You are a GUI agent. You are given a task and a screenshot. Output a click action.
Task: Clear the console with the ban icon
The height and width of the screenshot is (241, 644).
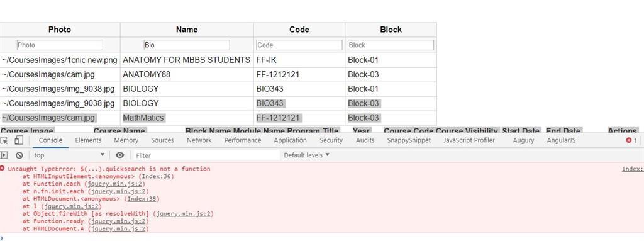click(x=19, y=155)
